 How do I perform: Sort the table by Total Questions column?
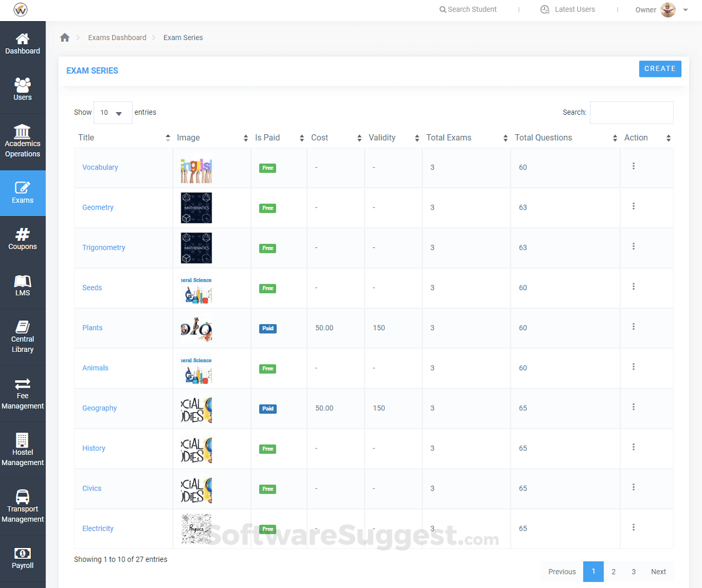[543, 138]
